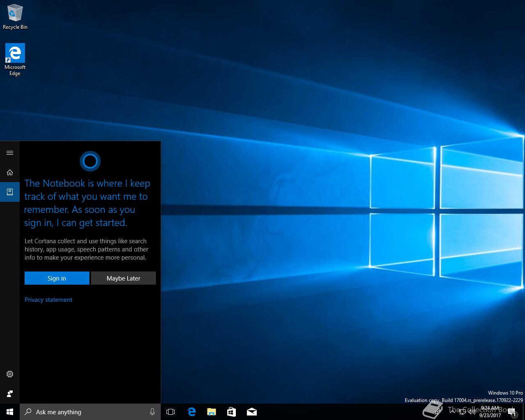The image size is (525, 420).
Task: Select the Cortana Notebook icon
Action: (x=10, y=192)
